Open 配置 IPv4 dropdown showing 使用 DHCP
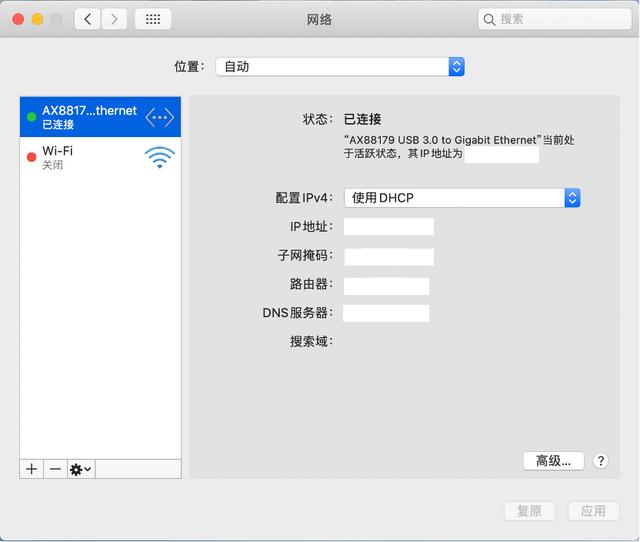Viewport: 640px width, 542px height. 462,198
